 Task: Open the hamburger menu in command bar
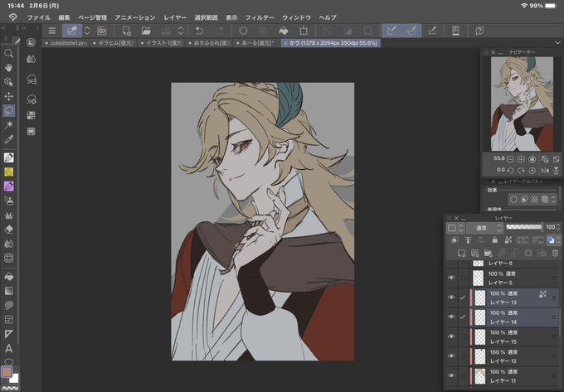(x=52, y=31)
